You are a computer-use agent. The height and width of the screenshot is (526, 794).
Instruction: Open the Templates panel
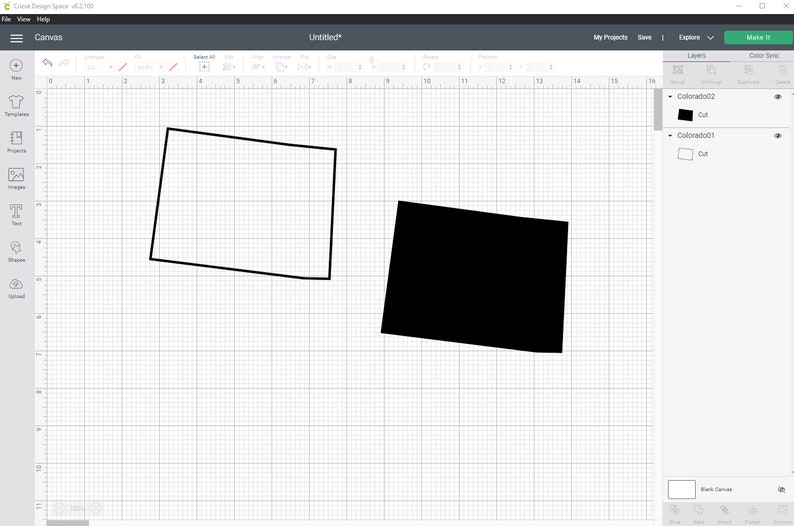tap(16, 106)
